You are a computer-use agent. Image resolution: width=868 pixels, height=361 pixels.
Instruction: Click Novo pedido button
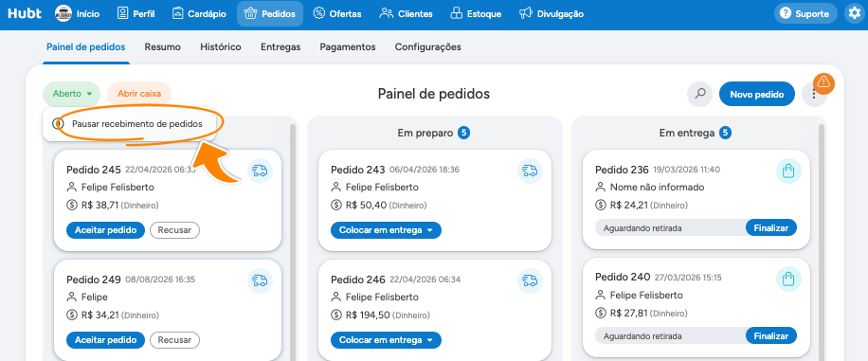(757, 94)
